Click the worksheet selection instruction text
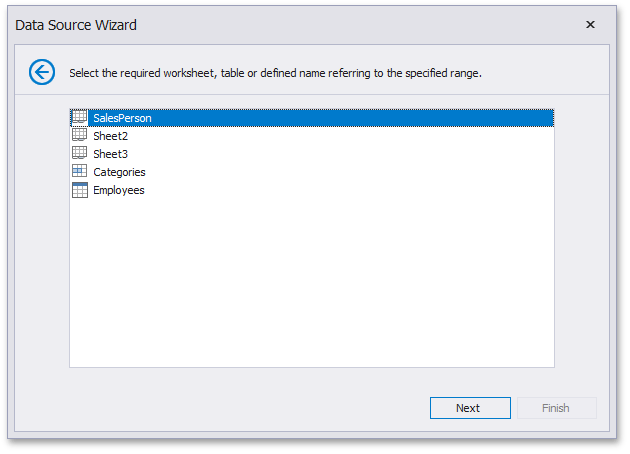630x454 pixels. coord(275,73)
